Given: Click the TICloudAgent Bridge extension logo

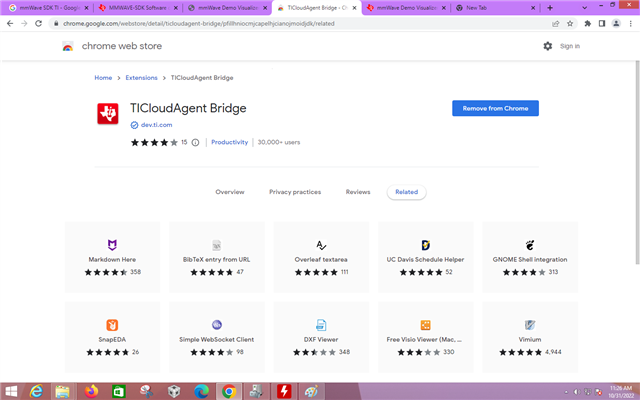Looking at the screenshot, I should pos(108,113).
